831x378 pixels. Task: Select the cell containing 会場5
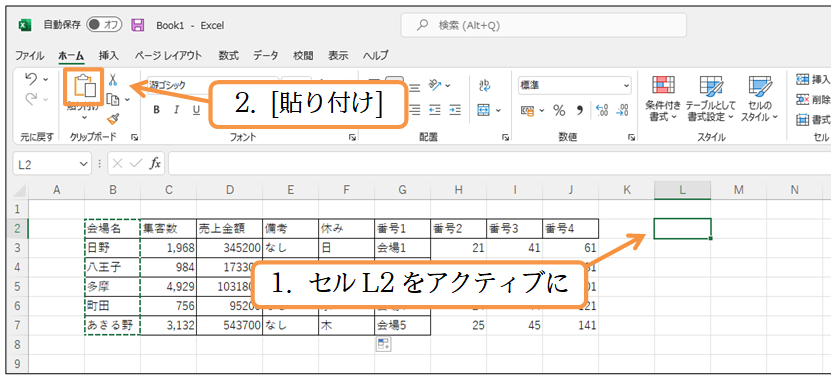click(402, 325)
